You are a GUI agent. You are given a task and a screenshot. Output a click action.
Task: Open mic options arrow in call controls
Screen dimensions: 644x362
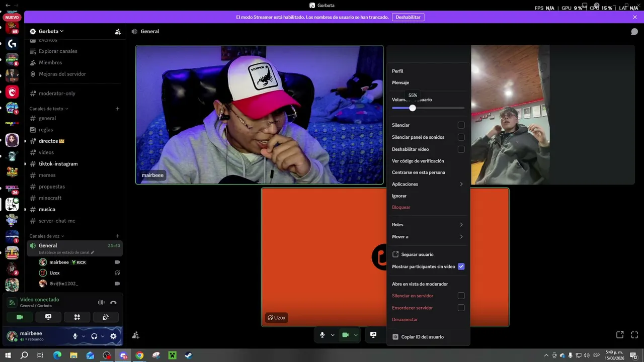333,335
